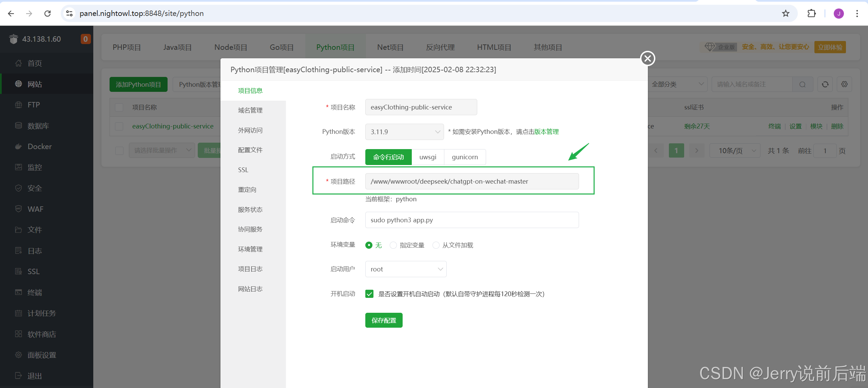The height and width of the screenshot is (388, 868).
Task: Click the 保存配置 button
Action: 384,320
